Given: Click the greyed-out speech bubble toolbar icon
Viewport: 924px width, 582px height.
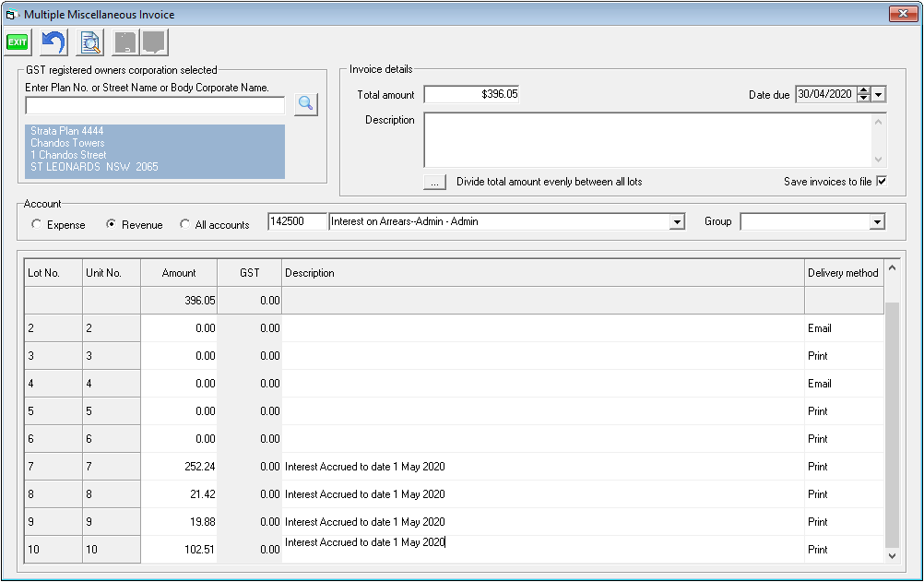Looking at the screenshot, I should 154,42.
